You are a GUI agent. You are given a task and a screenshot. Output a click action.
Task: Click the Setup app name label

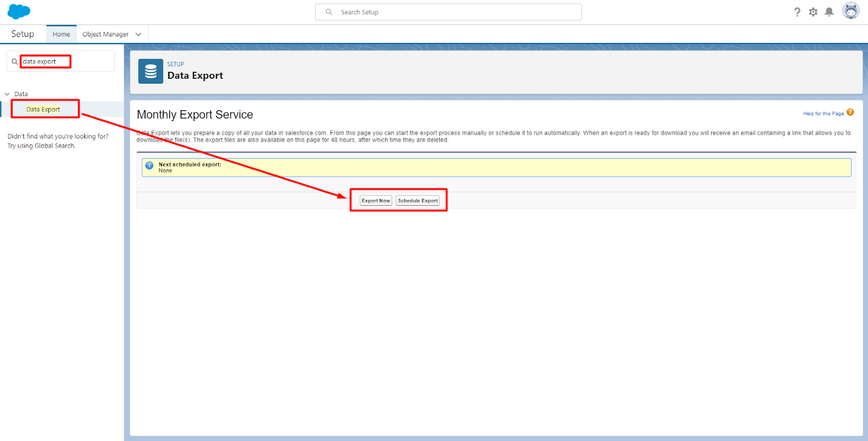[x=23, y=34]
